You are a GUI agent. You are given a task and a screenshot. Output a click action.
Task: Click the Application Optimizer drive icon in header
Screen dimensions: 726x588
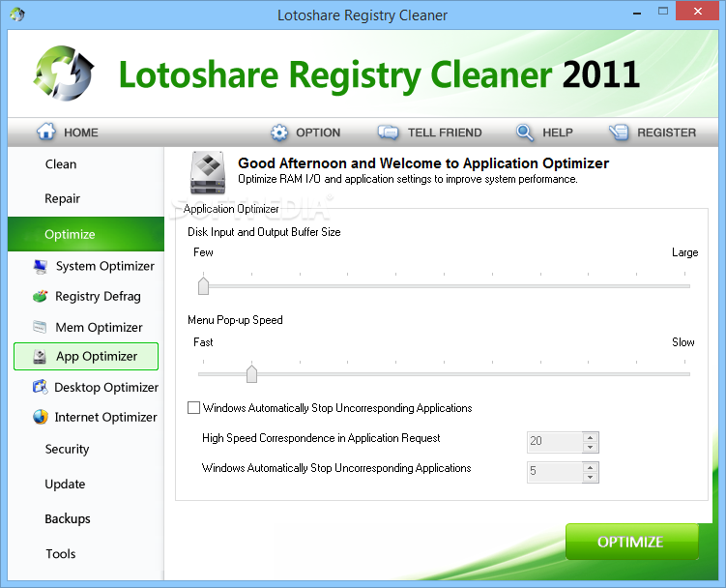click(x=208, y=172)
